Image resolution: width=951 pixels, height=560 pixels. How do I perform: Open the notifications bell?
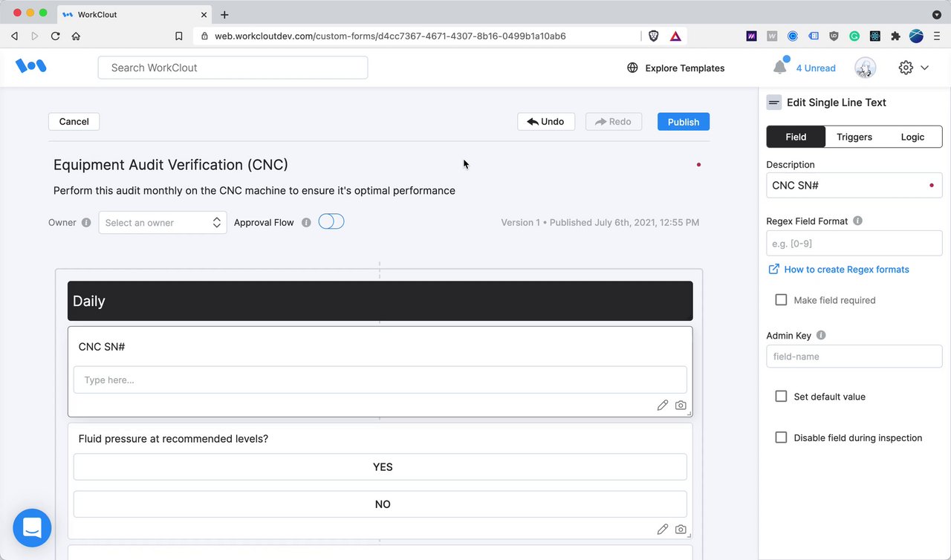point(779,68)
